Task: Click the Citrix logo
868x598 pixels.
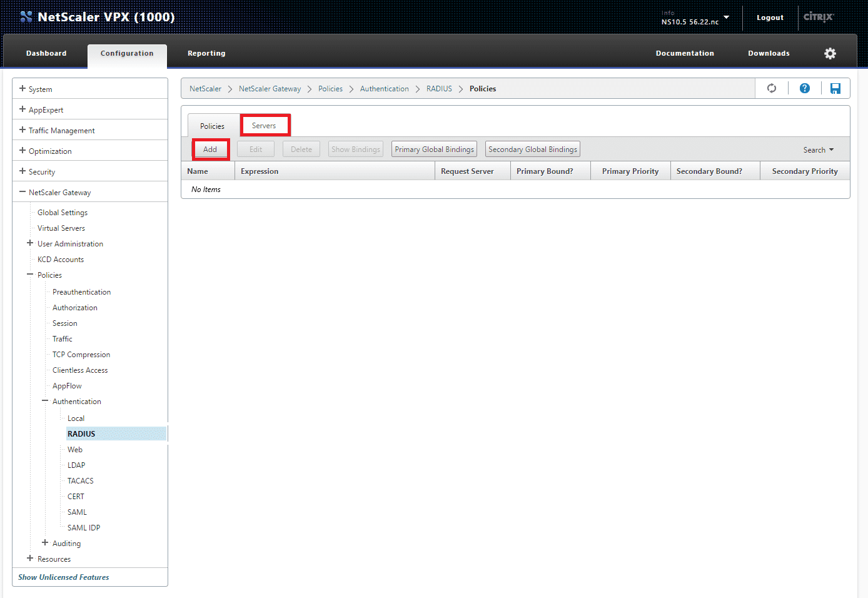Action: pos(818,18)
